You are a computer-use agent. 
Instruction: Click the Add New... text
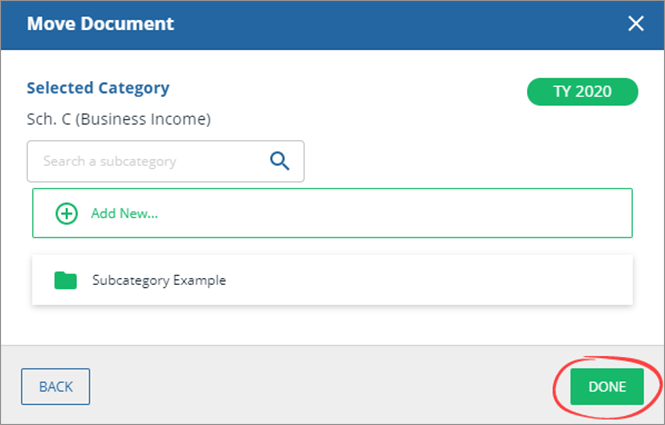[x=125, y=213]
